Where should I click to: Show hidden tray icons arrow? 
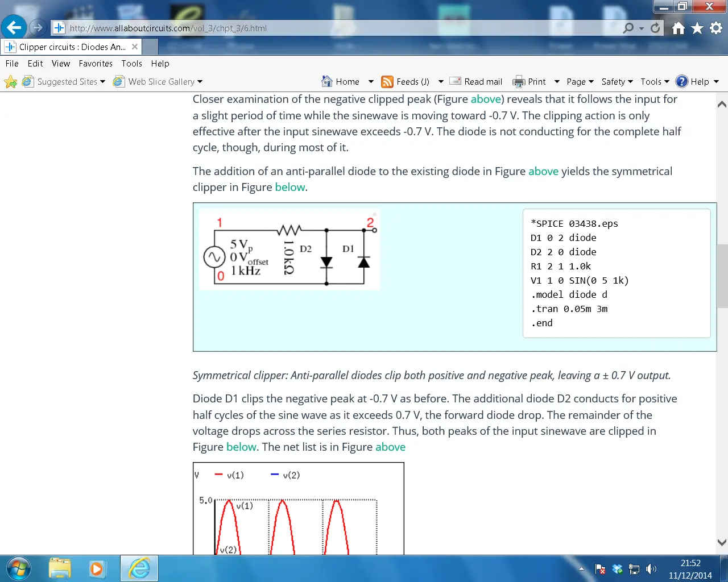coord(581,569)
